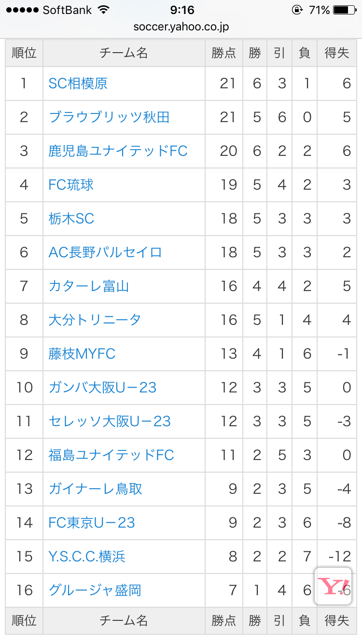Open Y.S.C.C.横浜 team link
This screenshot has width=362, height=644.
pos(87,557)
